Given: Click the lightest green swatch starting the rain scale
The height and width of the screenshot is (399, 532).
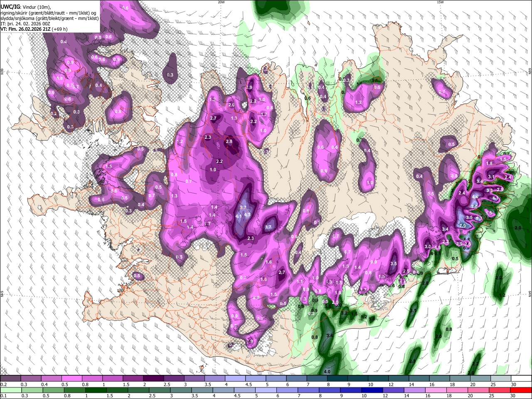Looking at the screenshot, I should point(10,390).
